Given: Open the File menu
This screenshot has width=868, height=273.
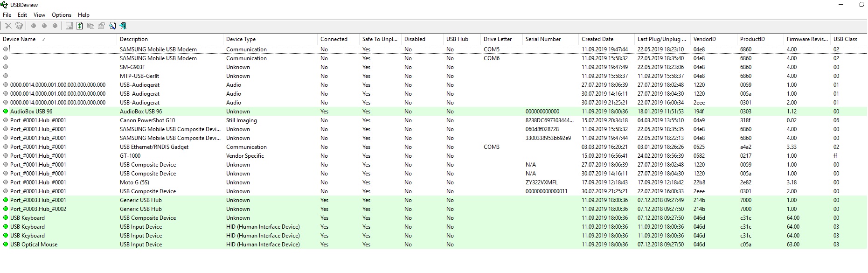Looking at the screenshot, I should [7, 15].
